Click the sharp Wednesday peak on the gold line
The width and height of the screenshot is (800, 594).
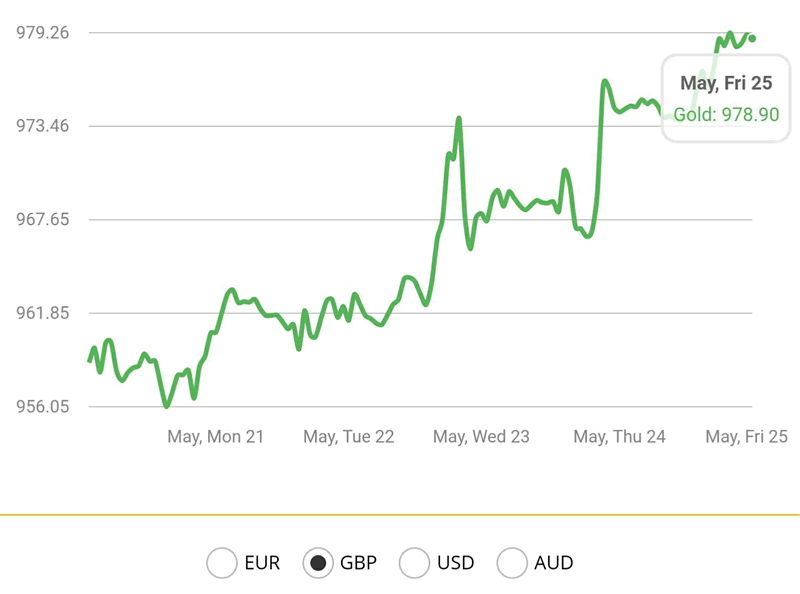click(459, 119)
